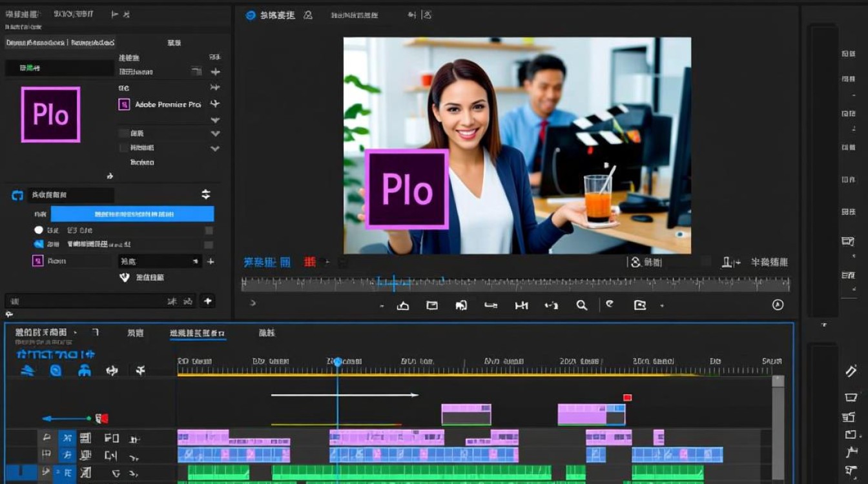Select the "Adobe Premiere Pro" item

[168, 104]
